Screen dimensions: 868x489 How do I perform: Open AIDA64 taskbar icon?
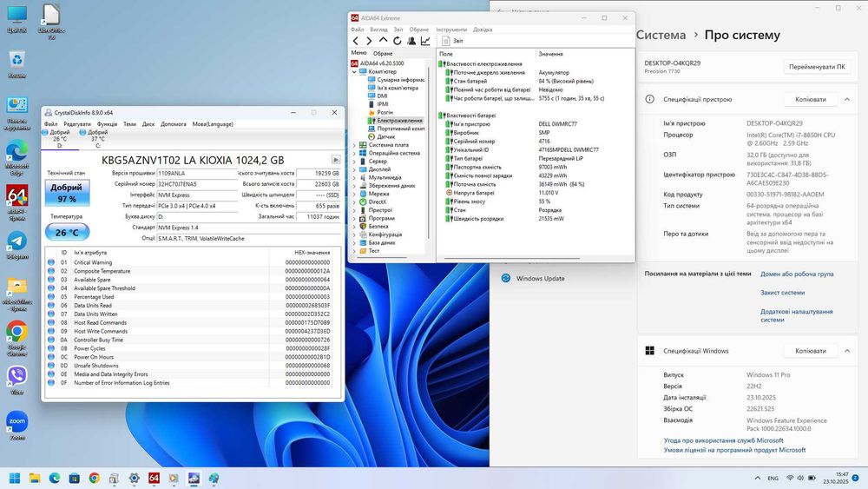pyautogui.click(x=154, y=478)
